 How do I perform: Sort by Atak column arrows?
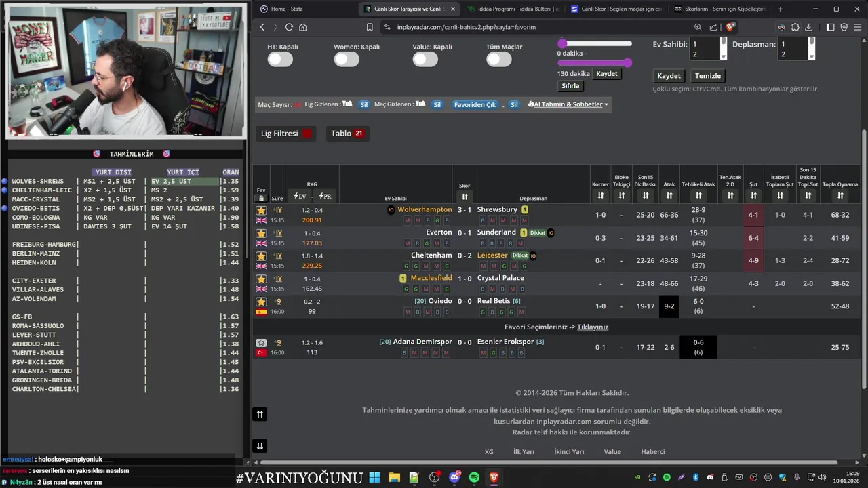(669, 196)
